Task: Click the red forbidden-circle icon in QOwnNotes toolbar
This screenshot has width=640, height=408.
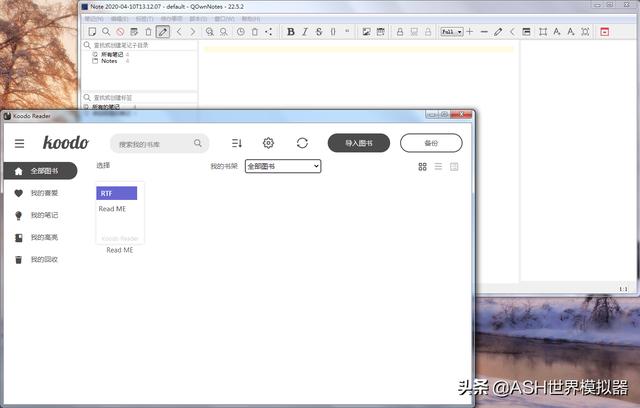Action: (x=120, y=32)
